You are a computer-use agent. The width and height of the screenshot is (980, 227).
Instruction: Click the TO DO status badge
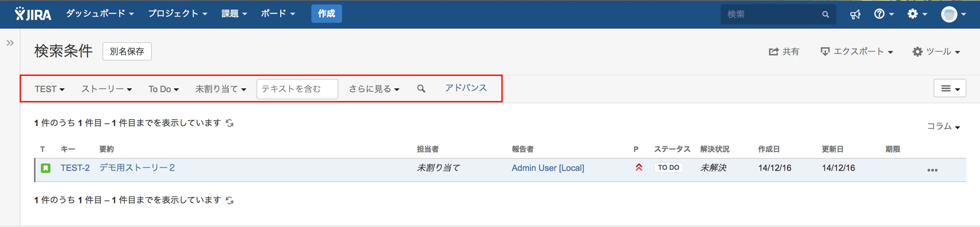(668, 168)
